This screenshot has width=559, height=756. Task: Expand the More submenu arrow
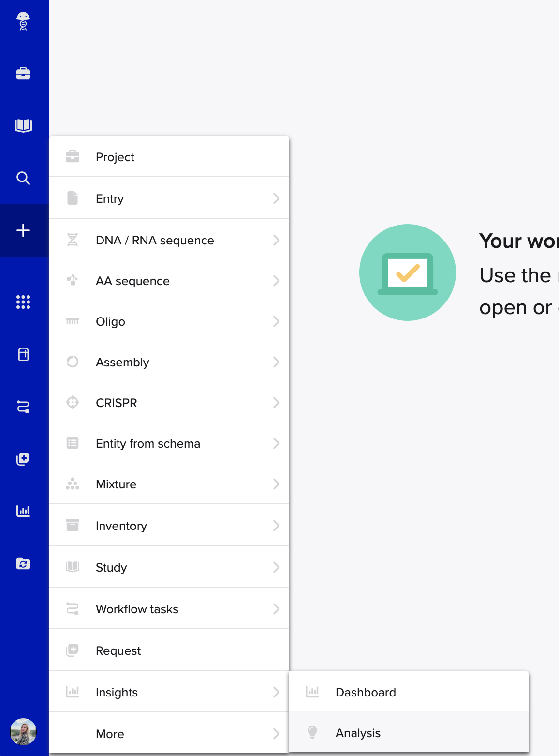coord(276,734)
